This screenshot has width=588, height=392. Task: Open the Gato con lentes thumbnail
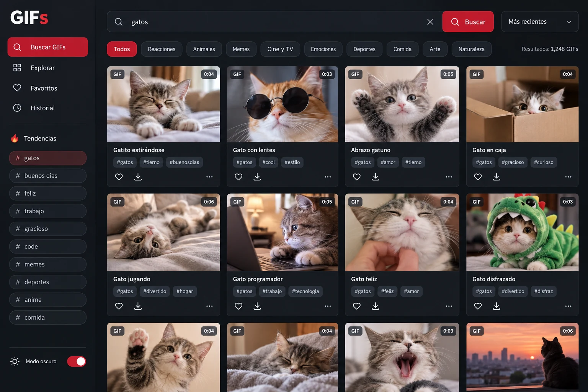point(283,104)
